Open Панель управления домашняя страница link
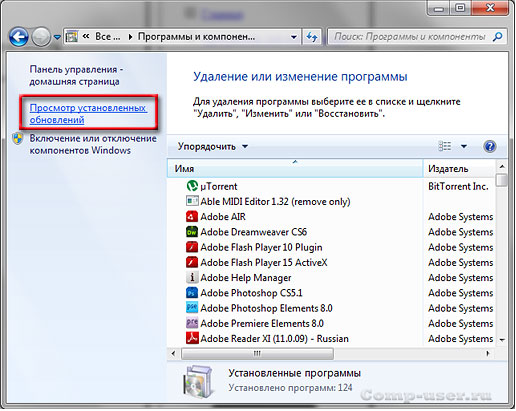This screenshot has height=411, width=516. (x=76, y=75)
